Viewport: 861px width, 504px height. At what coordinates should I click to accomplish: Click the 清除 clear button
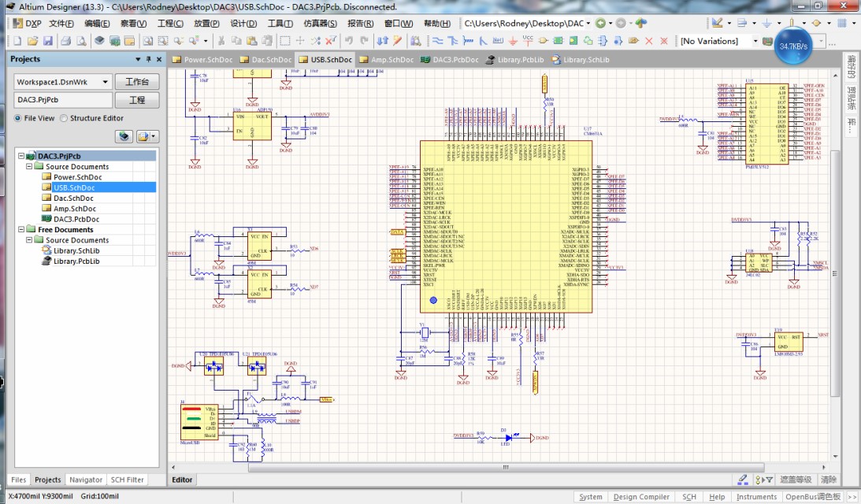829,480
